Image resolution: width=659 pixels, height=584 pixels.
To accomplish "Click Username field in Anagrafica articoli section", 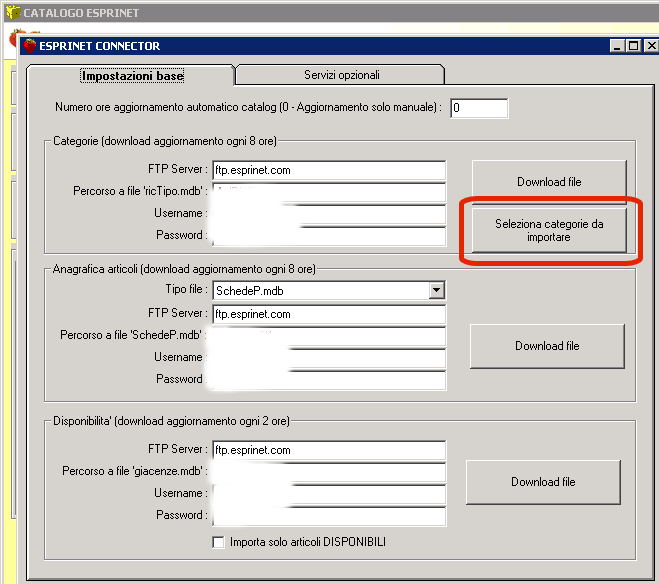I will click(x=329, y=358).
